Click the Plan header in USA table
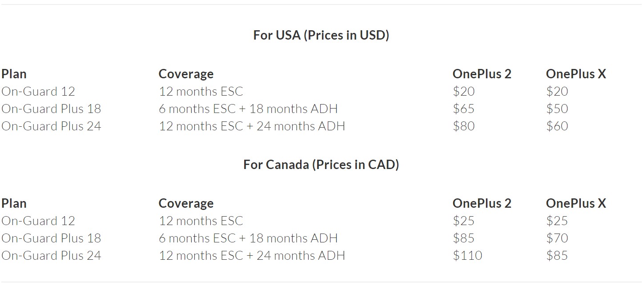This screenshot has width=644, height=286. tap(14, 74)
